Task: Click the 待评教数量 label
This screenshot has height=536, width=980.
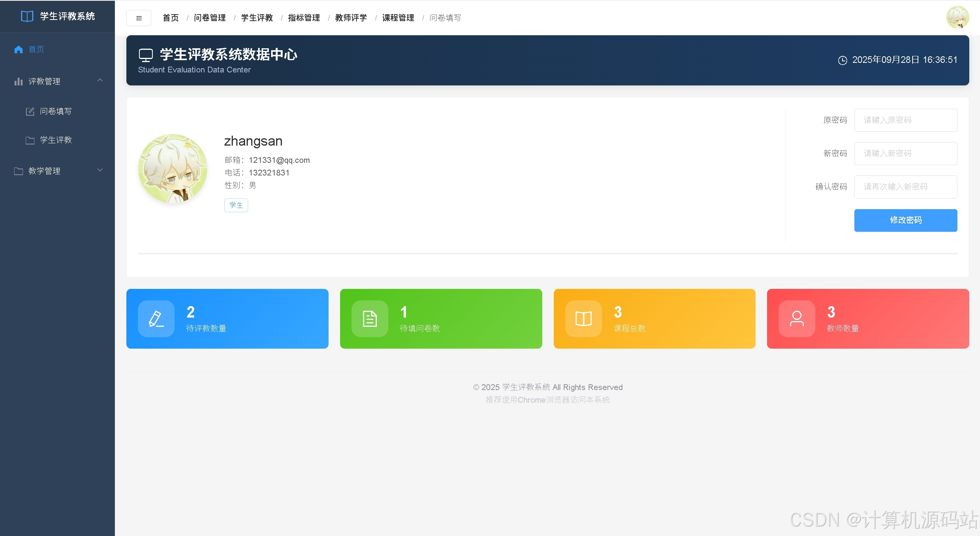Action: [206, 329]
